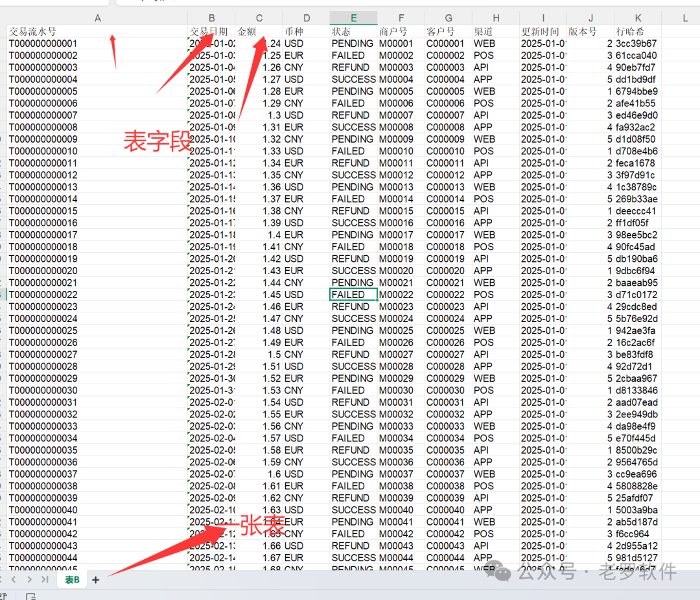The height and width of the screenshot is (600, 700).
Task: Select merchant cell M00016
Action: 401,223
